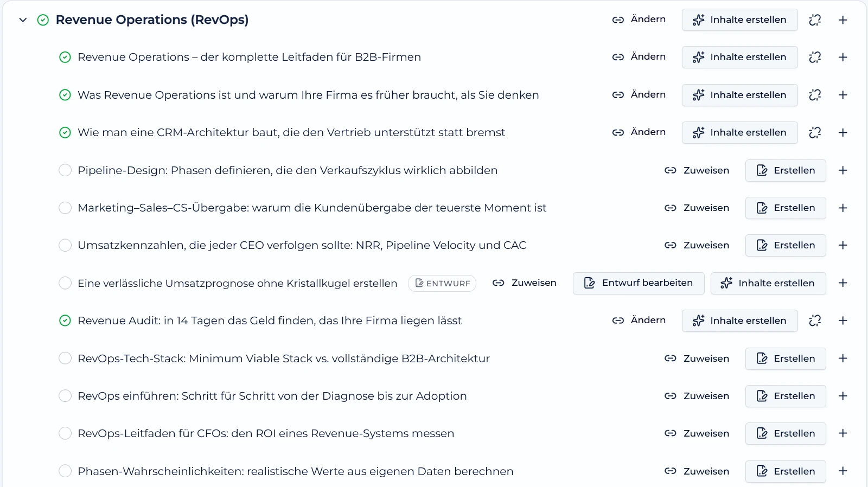Toggle status circle for Umsatzkennzahlen row
This screenshot has width=868, height=487.
65,245
